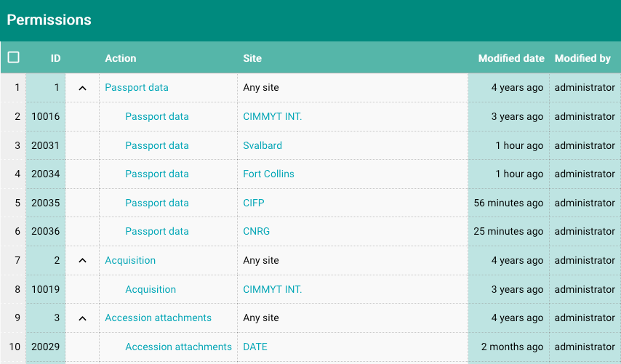
Task: Click the '25 minutes ago' date cell
Action: [x=508, y=231]
